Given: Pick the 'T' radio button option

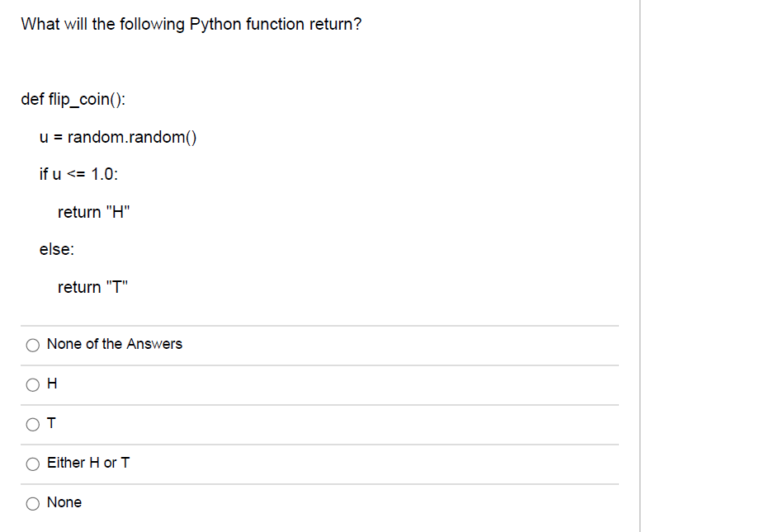Looking at the screenshot, I should (33, 425).
